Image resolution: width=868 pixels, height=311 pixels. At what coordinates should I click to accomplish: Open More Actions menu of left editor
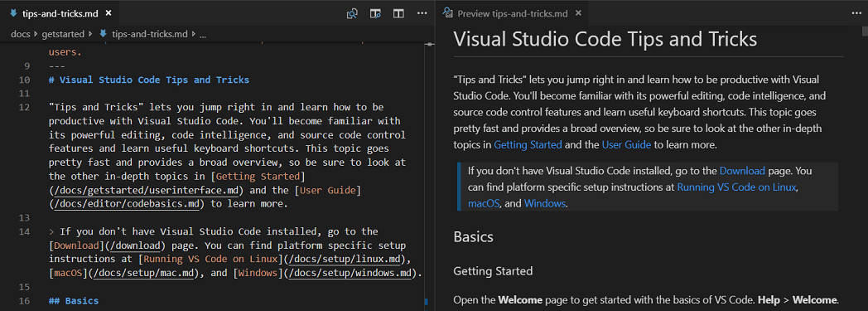[422, 13]
